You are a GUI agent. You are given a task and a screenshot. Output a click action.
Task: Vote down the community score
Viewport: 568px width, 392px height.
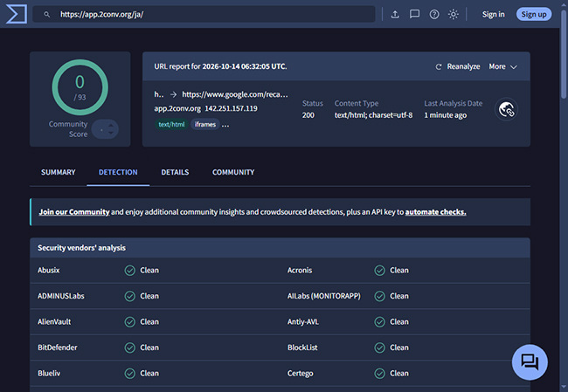[111, 134]
